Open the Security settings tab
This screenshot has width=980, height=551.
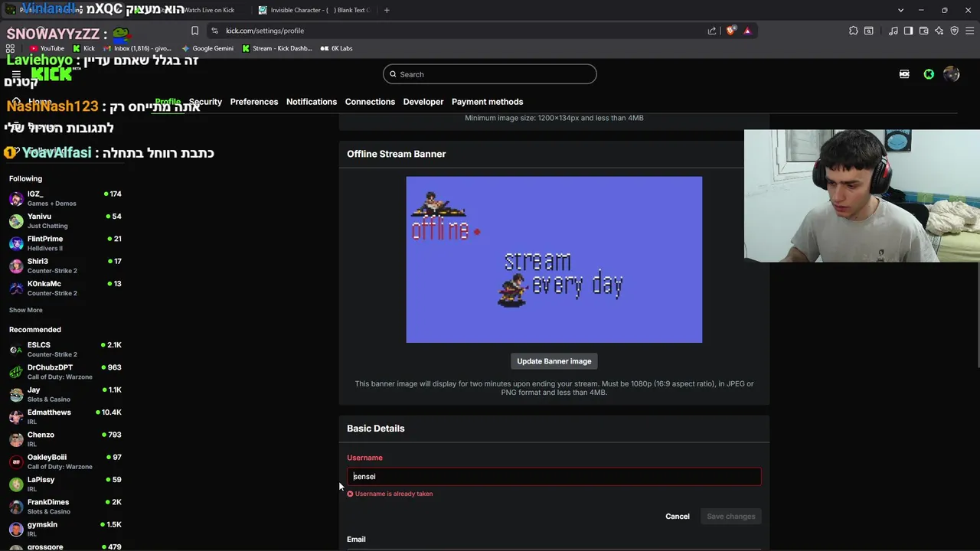pos(205,102)
